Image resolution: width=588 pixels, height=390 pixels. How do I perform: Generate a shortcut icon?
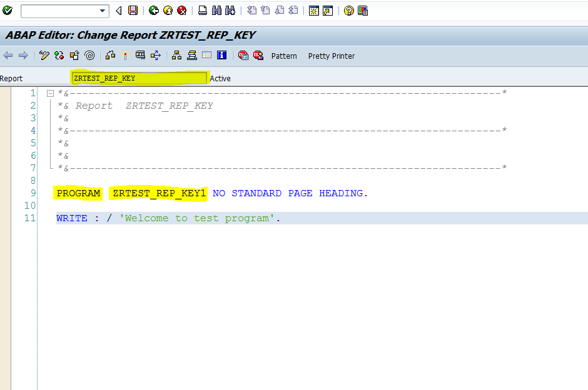328,11
